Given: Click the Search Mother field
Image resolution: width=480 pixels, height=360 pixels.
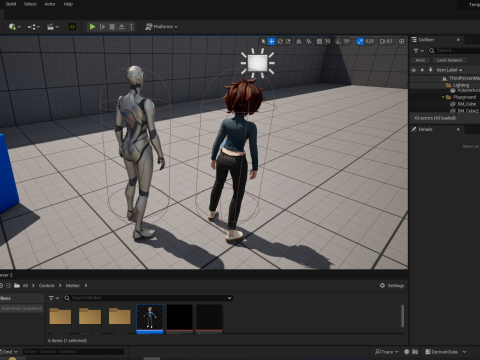Looking at the screenshot, I should [147, 298].
